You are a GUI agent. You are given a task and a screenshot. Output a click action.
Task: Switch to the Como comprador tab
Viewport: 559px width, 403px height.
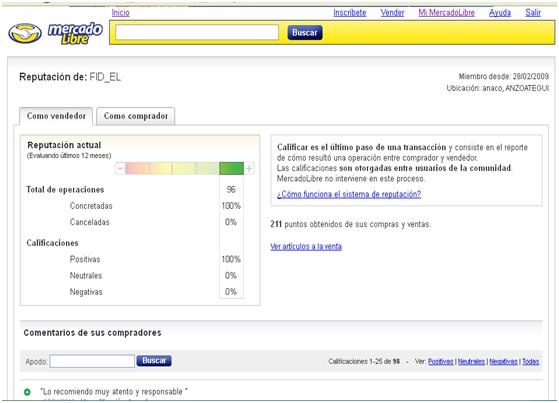click(136, 116)
